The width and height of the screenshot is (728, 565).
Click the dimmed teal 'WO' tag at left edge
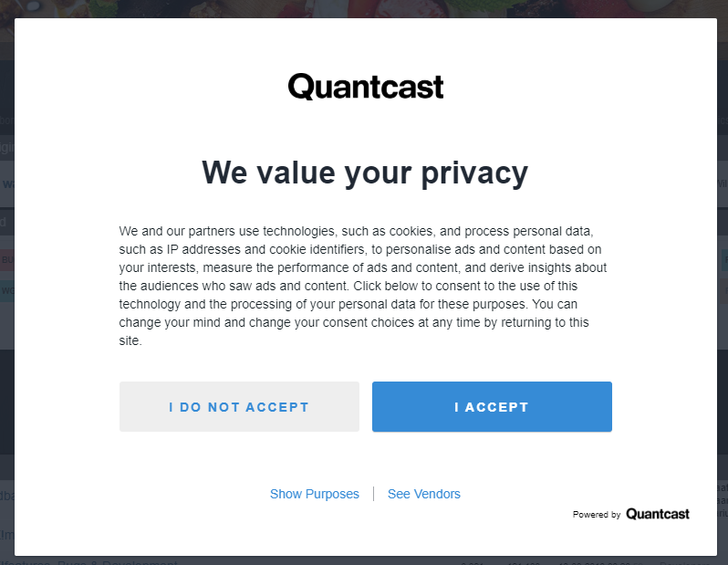7,291
